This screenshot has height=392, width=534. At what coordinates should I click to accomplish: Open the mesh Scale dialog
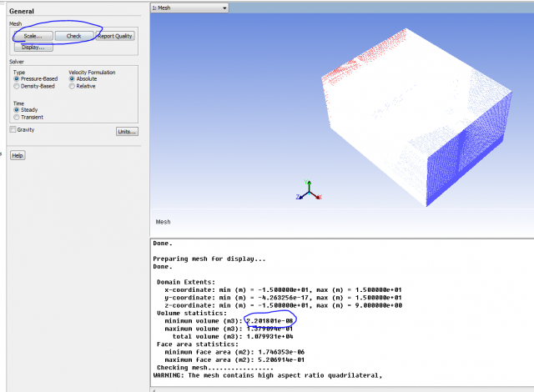click(33, 36)
